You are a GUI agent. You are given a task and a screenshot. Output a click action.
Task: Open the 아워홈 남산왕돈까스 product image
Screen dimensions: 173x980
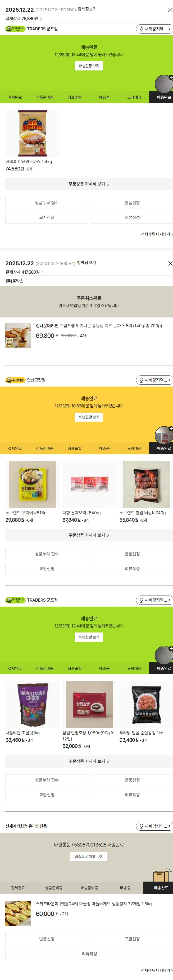32,133
